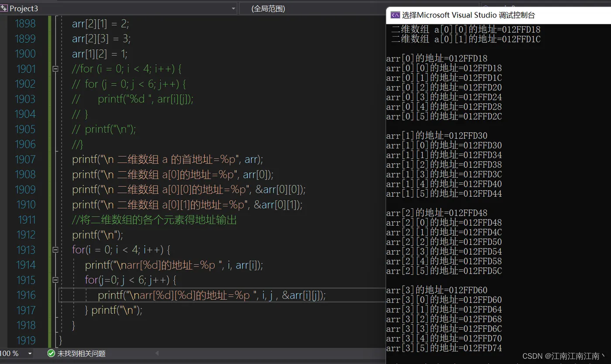611x364 pixels.
Task: Click the code line for(j=0; j < 6; j++) {
Action: click(130, 280)
